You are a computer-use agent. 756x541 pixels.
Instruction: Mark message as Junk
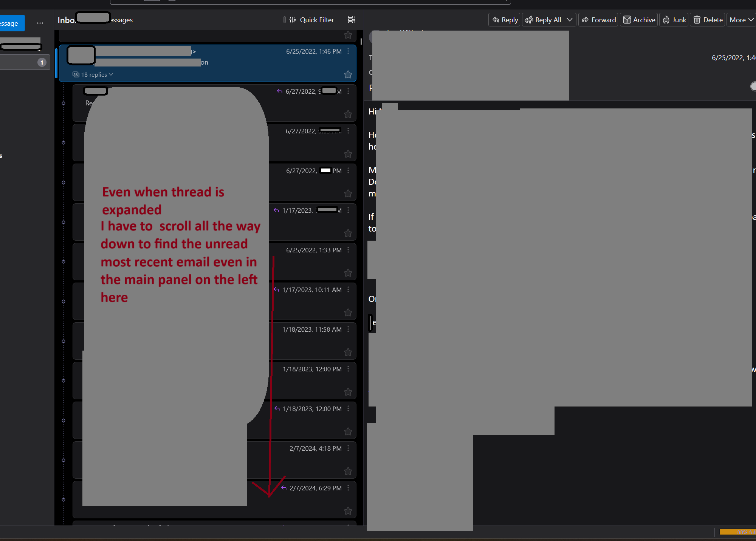674,20
